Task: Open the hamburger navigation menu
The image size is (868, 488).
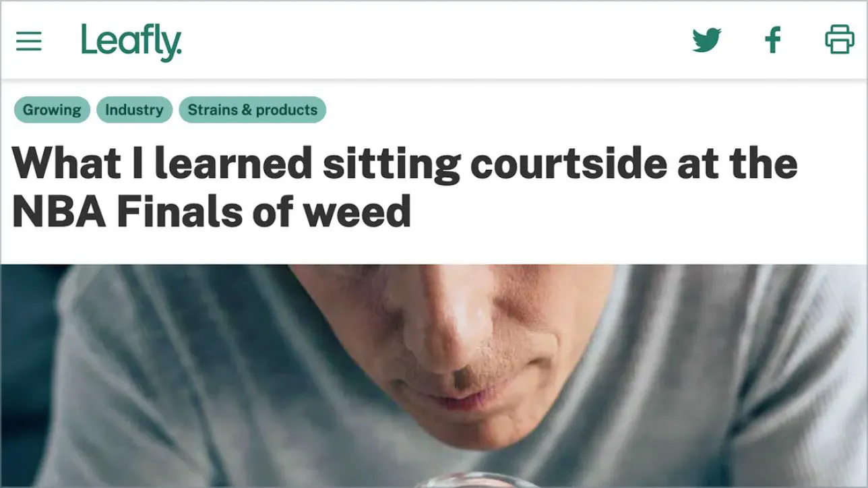Action: tap(29, 41)
